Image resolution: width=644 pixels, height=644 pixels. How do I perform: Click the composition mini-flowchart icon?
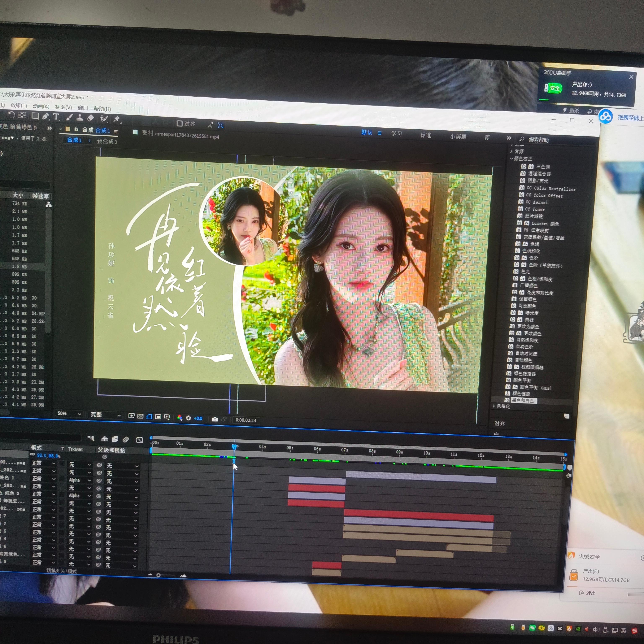tap(91, 438)
